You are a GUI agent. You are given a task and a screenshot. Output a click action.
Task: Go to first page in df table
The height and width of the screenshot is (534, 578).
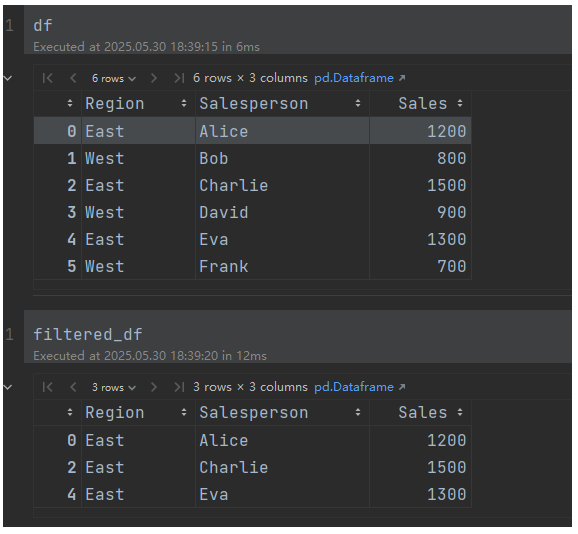tap(48, 78)
